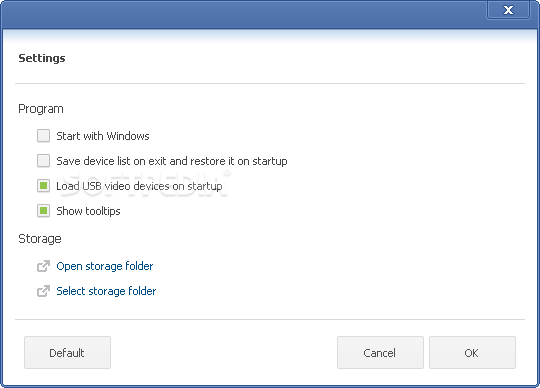Choose 'Select storage folder' link
Image resolution: width=540 pixels, height=388 pixels.
tap(106, 291)
